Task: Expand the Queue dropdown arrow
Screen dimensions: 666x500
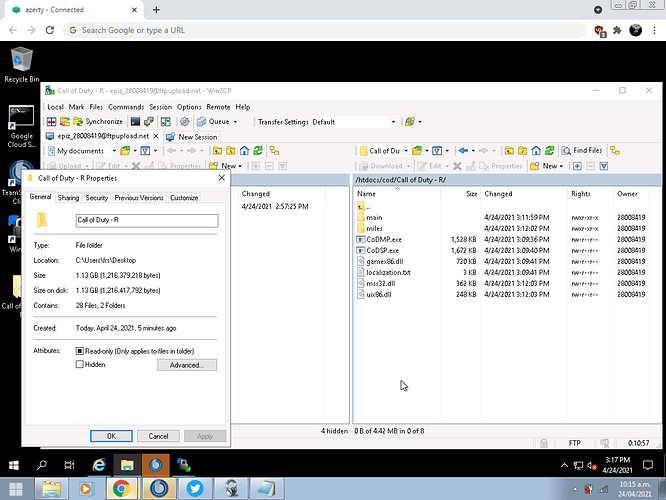Action: 235,122
